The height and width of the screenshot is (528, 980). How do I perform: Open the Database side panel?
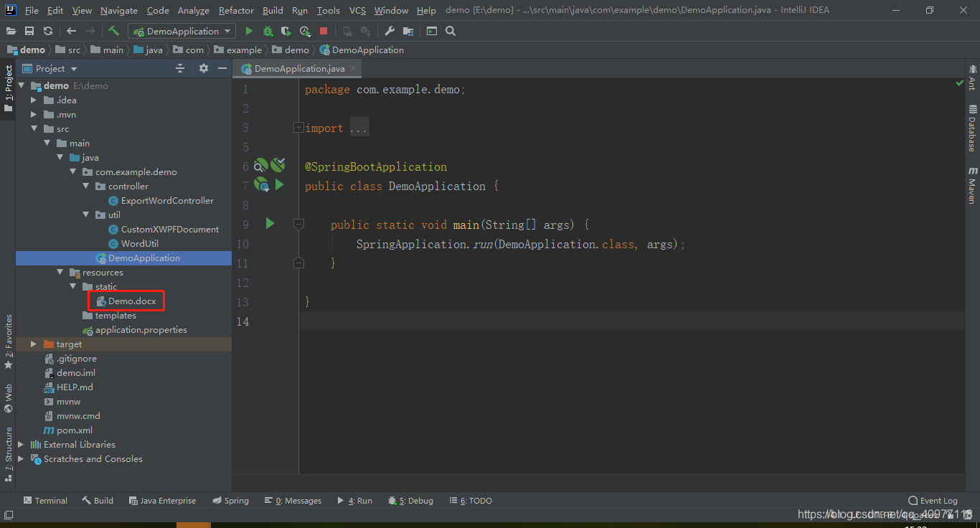973,128
